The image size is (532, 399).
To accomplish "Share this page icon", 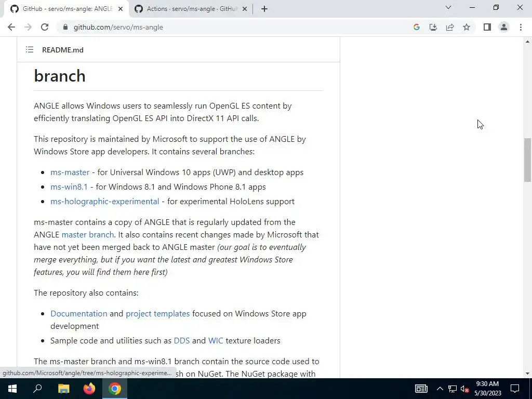I will point(450,27).
